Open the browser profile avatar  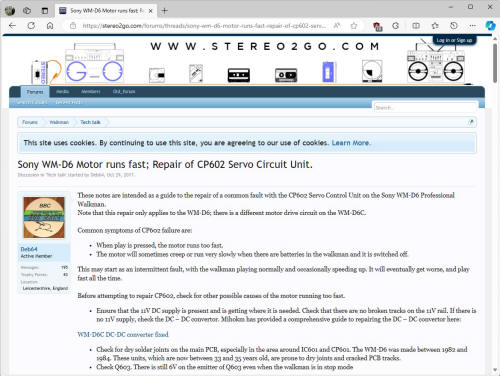click(x=10, y=11)
